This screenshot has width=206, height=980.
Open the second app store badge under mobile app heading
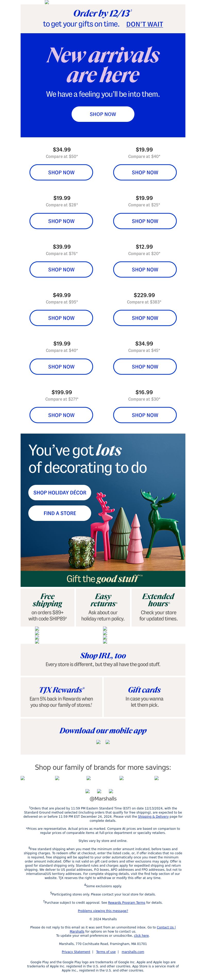[x=108, y=742]
